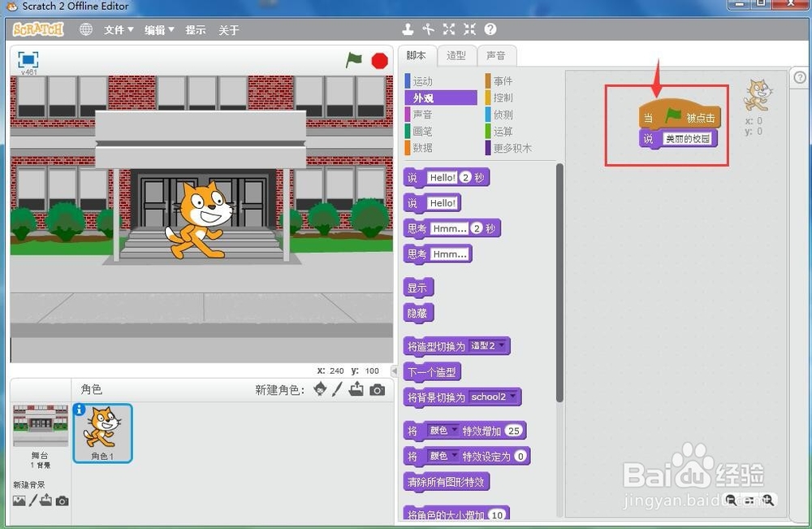
Task: Select the 事件 block category
Action: pyautogui.click(x=520, y=80)
